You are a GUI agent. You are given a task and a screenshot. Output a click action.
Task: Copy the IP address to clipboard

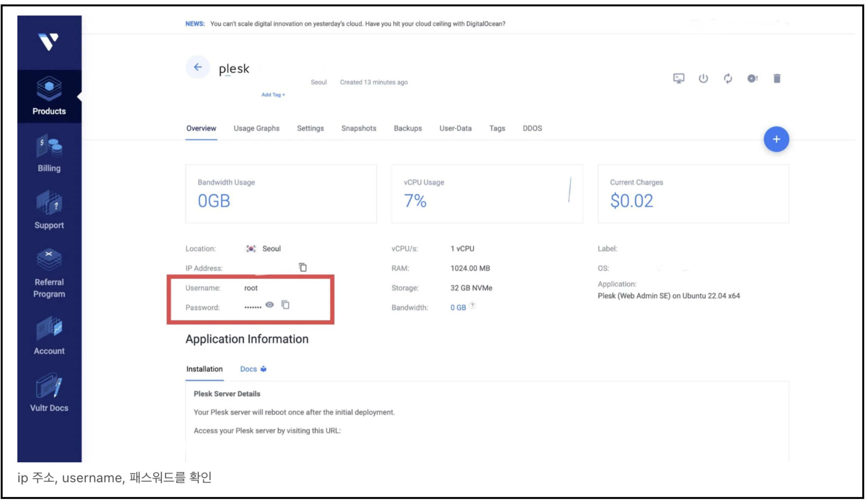303,267
